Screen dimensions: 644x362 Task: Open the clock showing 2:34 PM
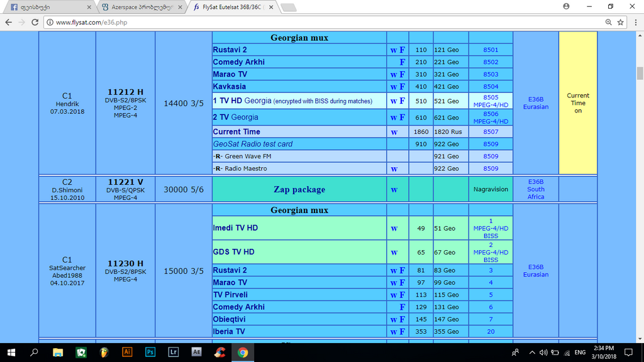click(604, 352)
